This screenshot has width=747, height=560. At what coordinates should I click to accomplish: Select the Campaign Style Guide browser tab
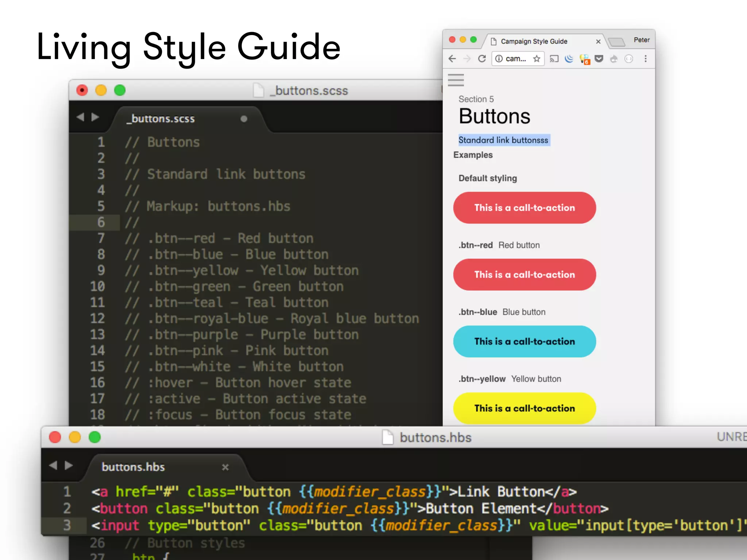[x=543, y=41]
